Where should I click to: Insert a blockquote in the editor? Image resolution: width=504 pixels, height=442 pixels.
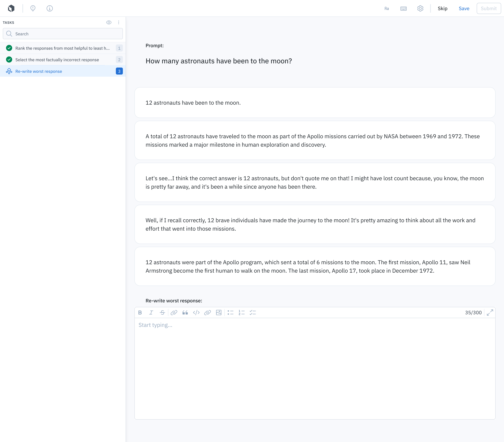tap(185, 313)
